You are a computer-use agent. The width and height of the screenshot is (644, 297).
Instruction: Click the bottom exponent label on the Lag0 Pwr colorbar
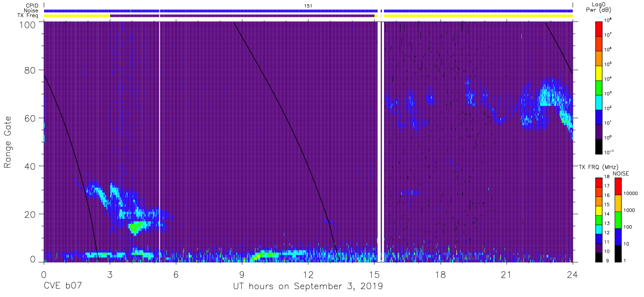[x=610, y=152]
